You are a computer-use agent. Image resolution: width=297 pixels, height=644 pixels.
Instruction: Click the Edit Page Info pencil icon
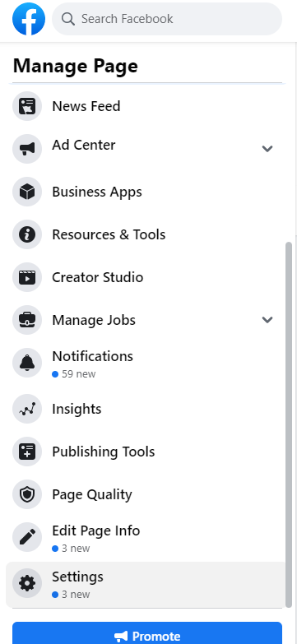tap(27, 537)
